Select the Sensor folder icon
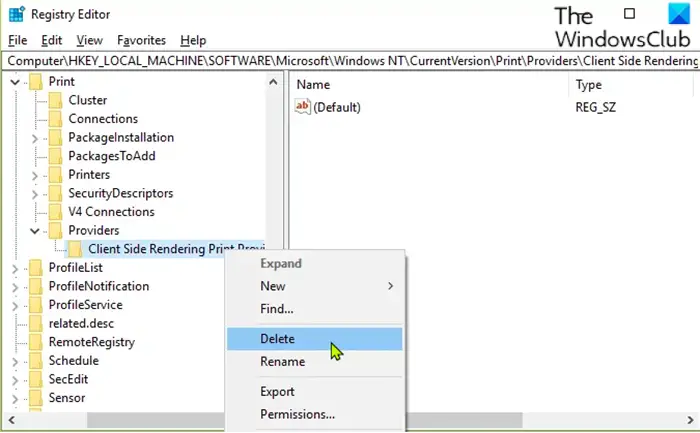The width and height of the screenshot is (700, 433). click(36, 398)
